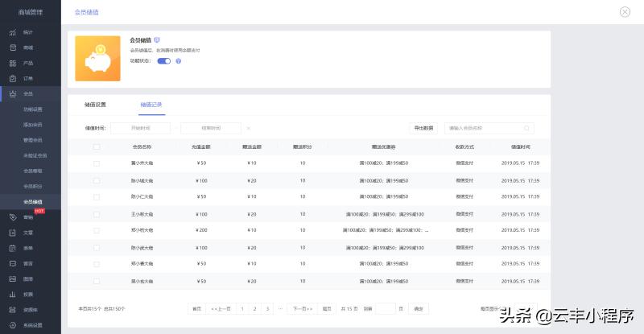Switch to 储值设置 tab

click(x=95, y=105)
